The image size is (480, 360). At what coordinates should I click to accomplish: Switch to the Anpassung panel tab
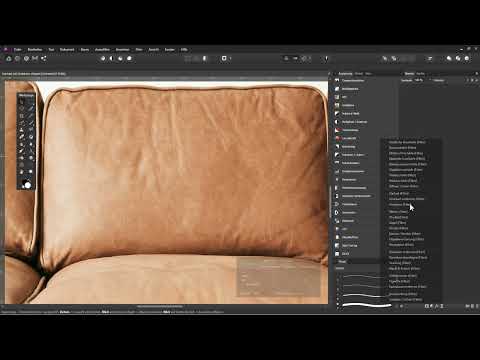pos(345,74)
